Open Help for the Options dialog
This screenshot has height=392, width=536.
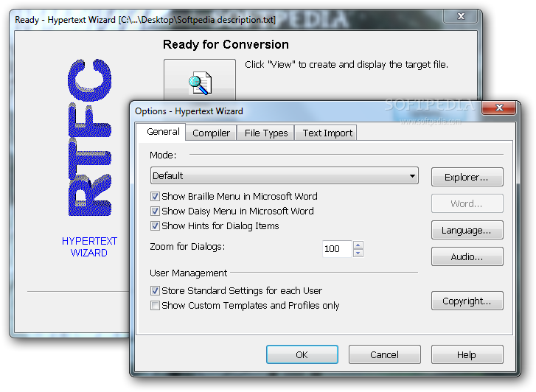point(467,354)
